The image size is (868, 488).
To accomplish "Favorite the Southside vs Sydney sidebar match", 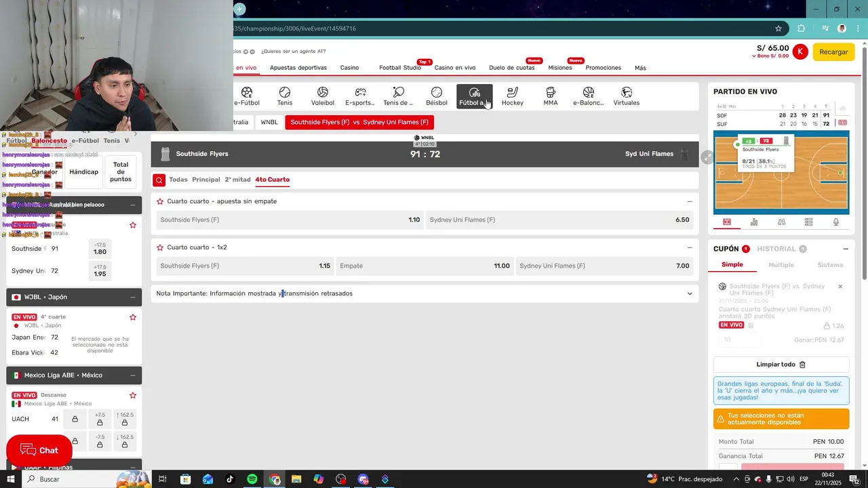I will click(133, 225).
